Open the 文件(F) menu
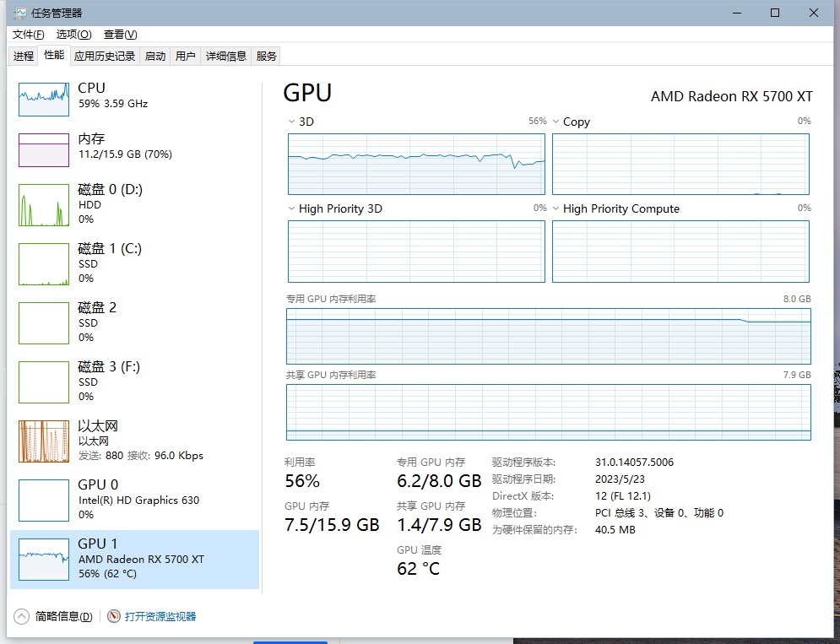Image resolution: width=840 pixels, height=644 pixels. click(28, 35)
